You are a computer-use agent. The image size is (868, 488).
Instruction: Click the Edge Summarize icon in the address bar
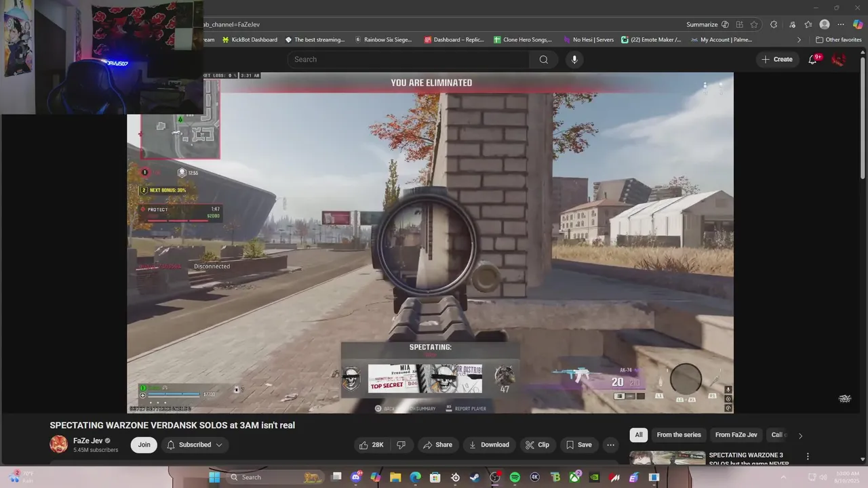point(726,24)
